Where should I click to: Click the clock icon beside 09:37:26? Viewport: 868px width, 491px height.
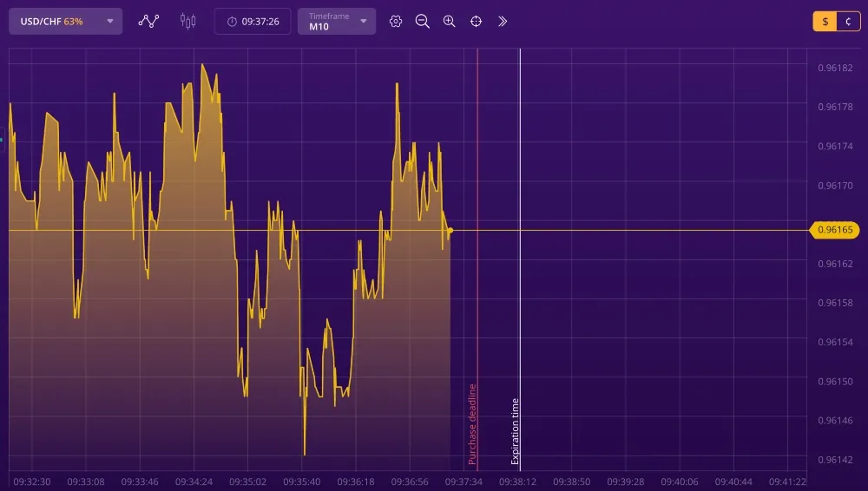[x=232, y=22]
